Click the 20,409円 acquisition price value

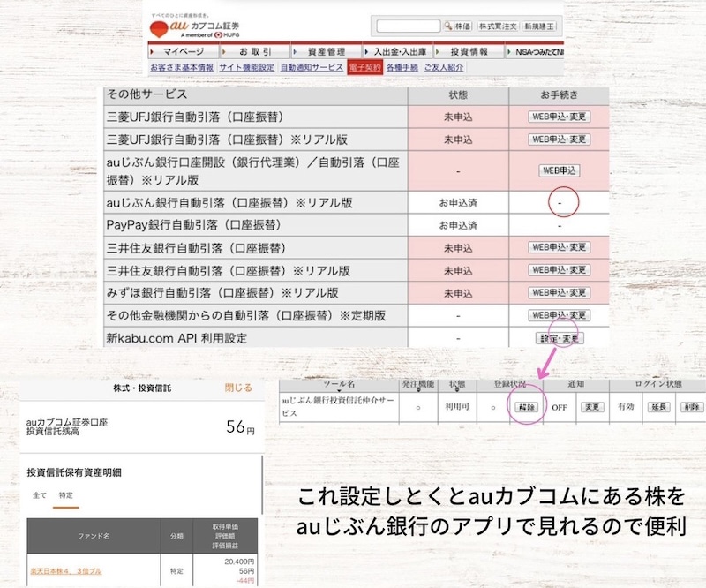pyautogui.click(x=239, y=562)
